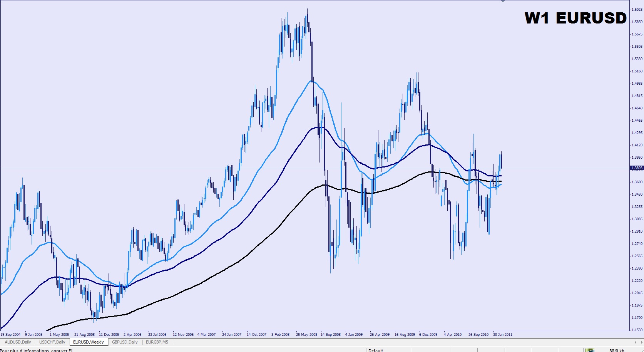Select the W1 EURUSD text label
The height and width of the screenshot is (352, 644).
(x=575, y=18)
